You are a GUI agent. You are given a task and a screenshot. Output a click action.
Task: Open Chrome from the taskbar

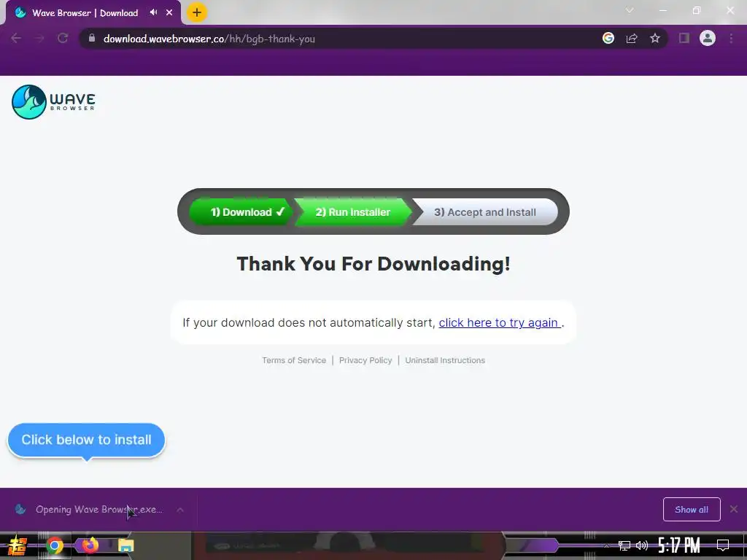pyautogui.click(x=54, y=545)
